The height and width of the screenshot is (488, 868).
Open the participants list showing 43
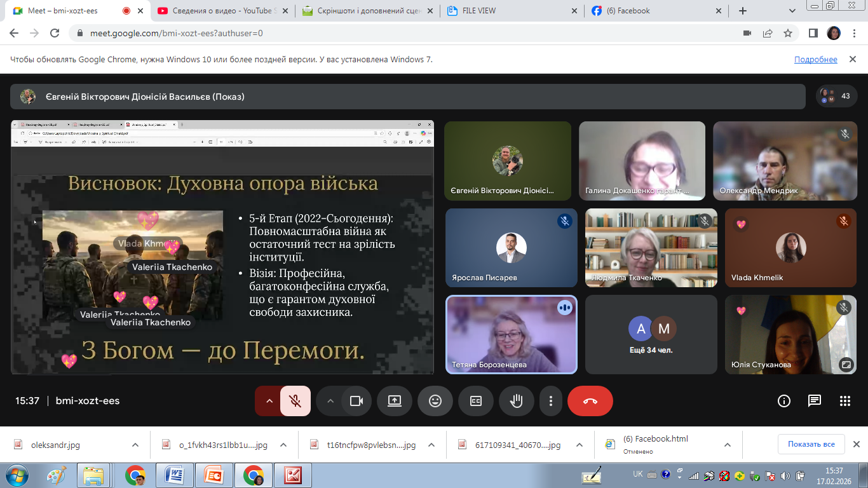836,97
